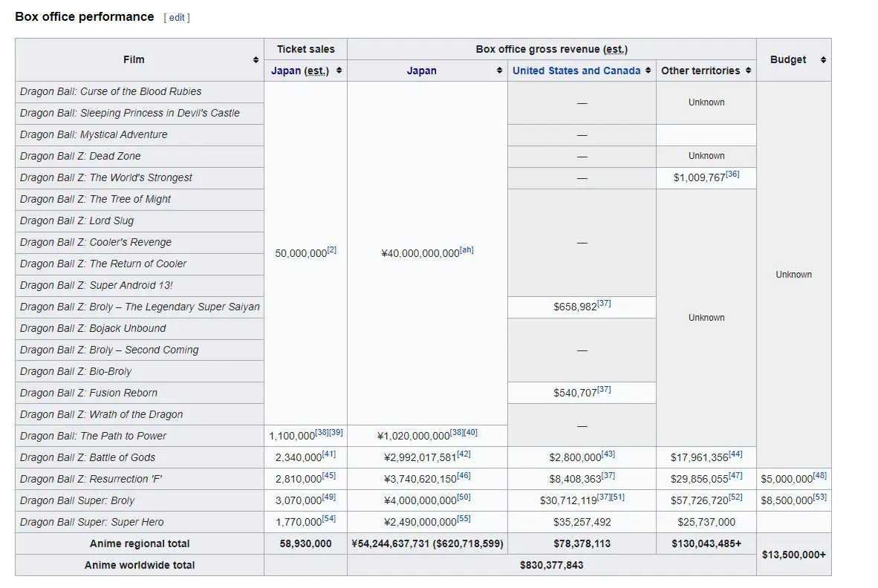Select Dragon Ball: Sleeping Princess in Devil's Castle

140,113
